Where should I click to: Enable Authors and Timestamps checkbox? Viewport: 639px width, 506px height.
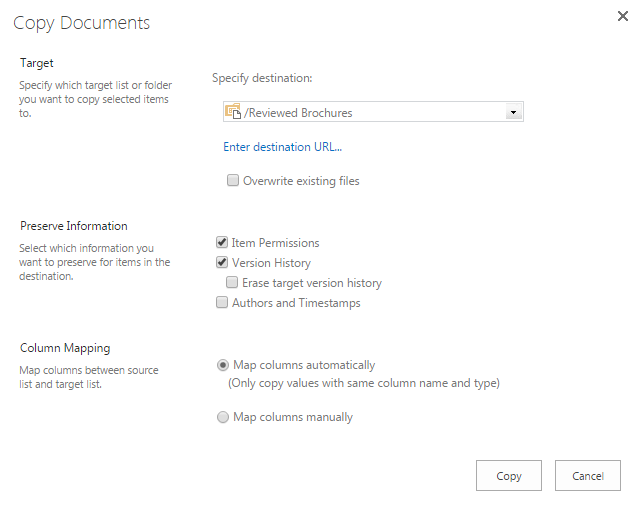tap(222, 302)
